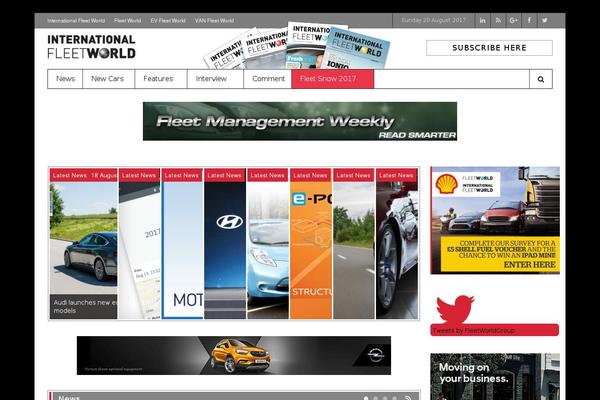Screen dimensions: 600x400
Task: Open the New Cars menu item
Action: coord(108,79)
